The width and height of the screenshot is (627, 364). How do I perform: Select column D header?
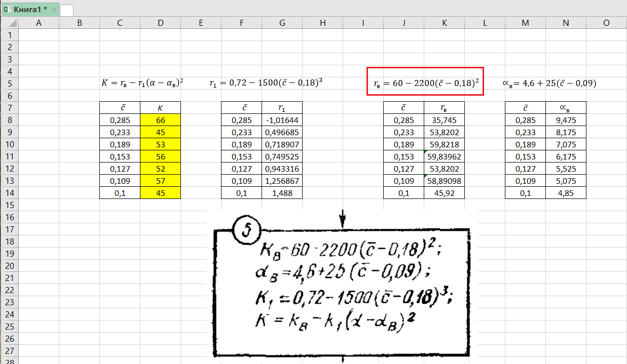[160, 23]
